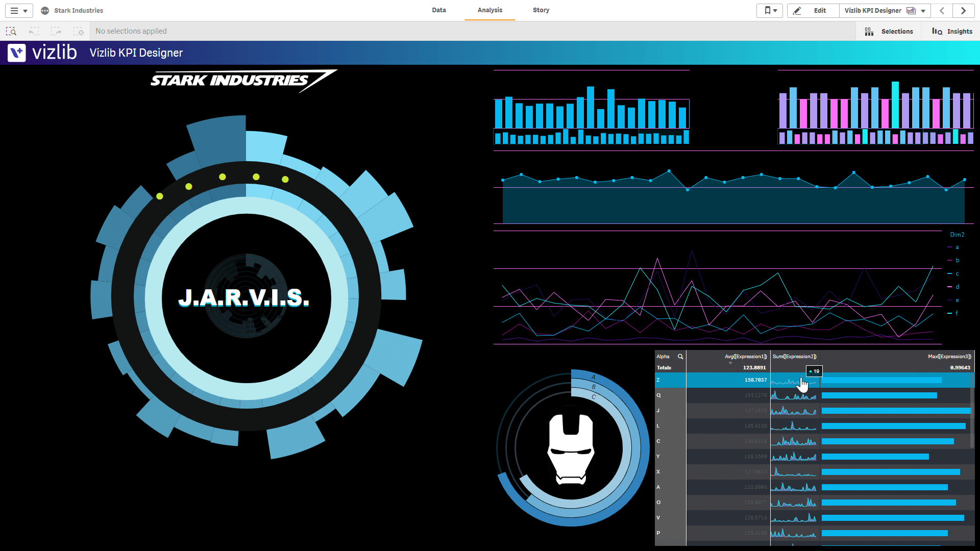Click the Stark Industries app icon

tap(45, 11)
